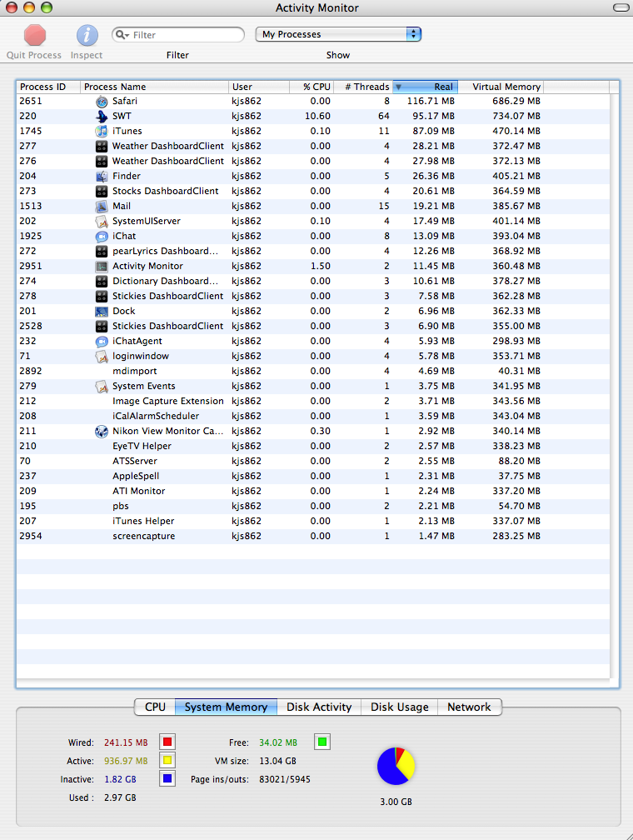The height and width of the screenshot is (840, 633).
Task: Select the AppleSpell process row
Action: (312, 477)
